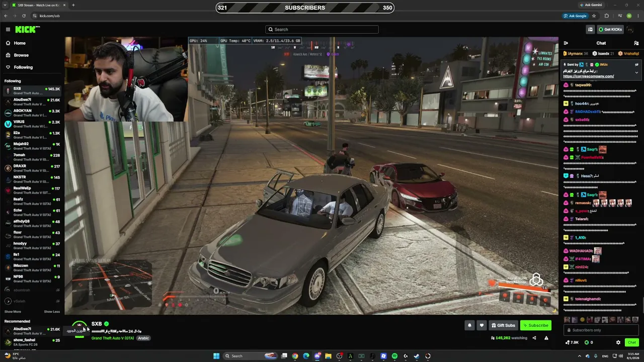644x362 pixels.
Task: Open a new browser tab
Action: [73, 5]
